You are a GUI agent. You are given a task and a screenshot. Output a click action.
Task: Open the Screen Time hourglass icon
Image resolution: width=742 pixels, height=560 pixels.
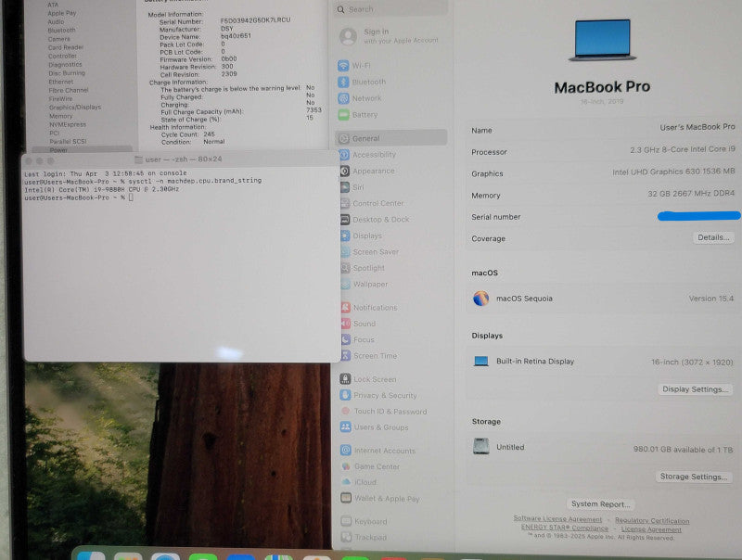click(x=346, y=356)
